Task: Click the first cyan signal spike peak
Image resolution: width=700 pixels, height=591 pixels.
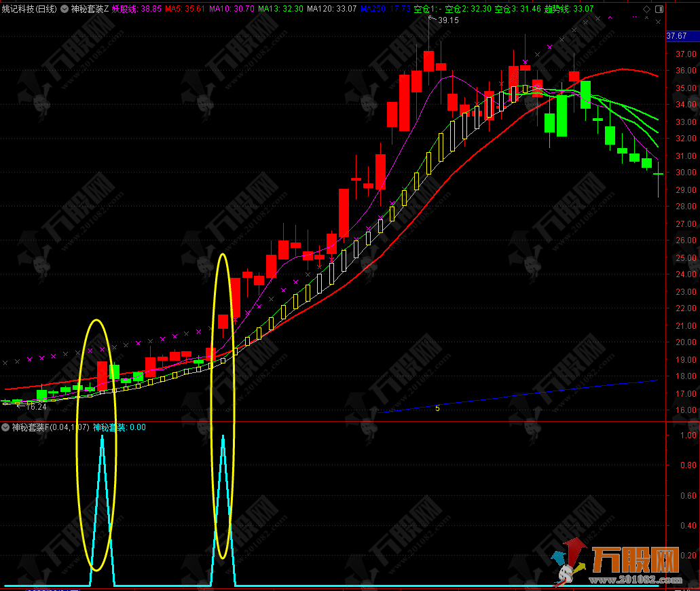Action: click(x=102, y=437)
